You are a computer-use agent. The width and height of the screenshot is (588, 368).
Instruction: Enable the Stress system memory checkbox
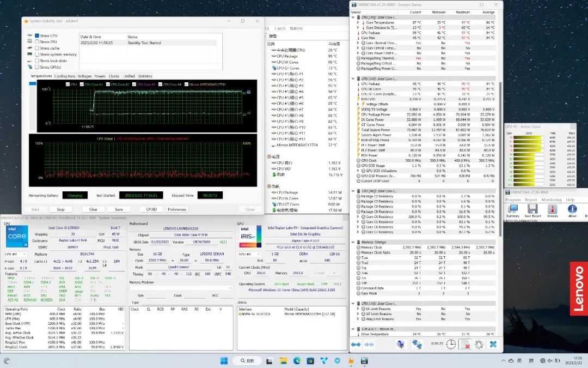tap(37, 55)
